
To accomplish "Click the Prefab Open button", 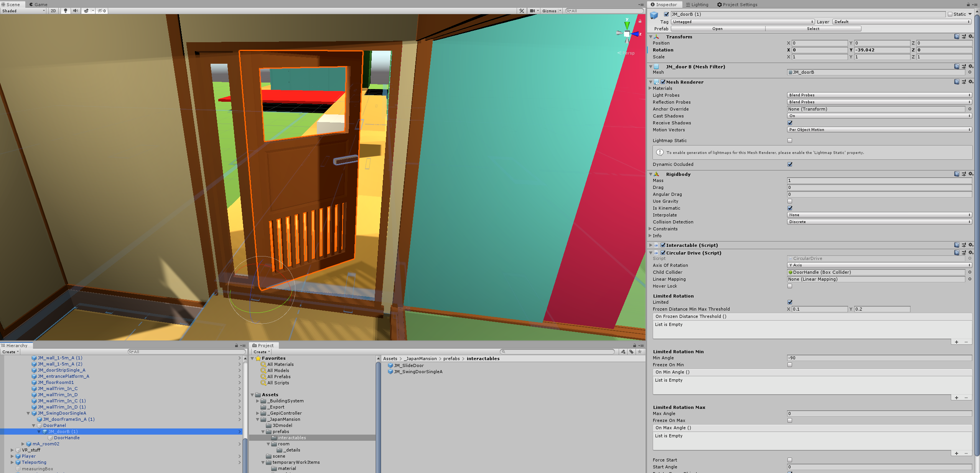I will click(717, 29).
